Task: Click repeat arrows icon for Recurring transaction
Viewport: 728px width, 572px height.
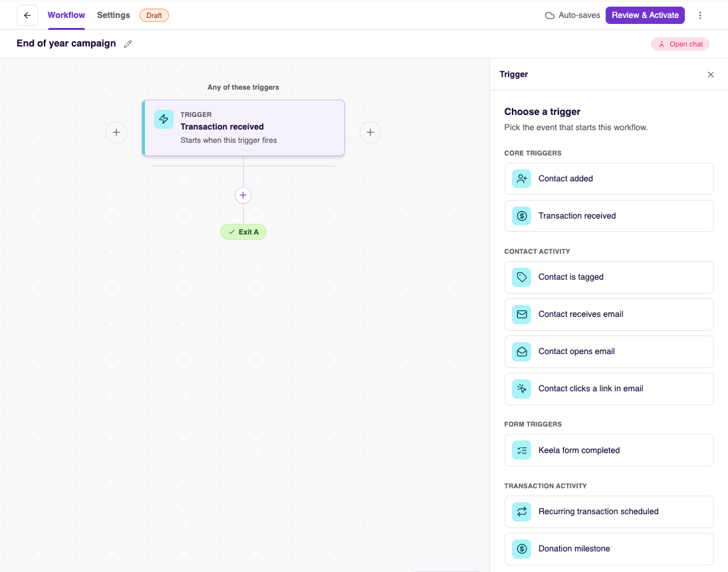Action: [521, 512]
